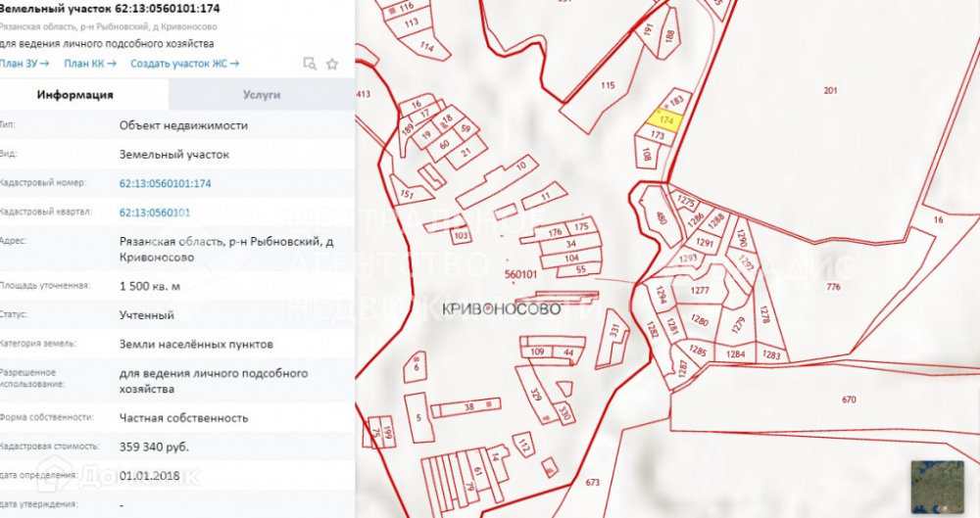Select parcel 5 on the map

pos(418,417)
